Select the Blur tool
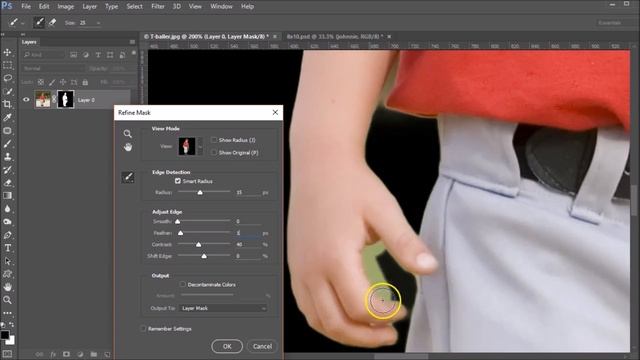 click(x=7, y=209)
